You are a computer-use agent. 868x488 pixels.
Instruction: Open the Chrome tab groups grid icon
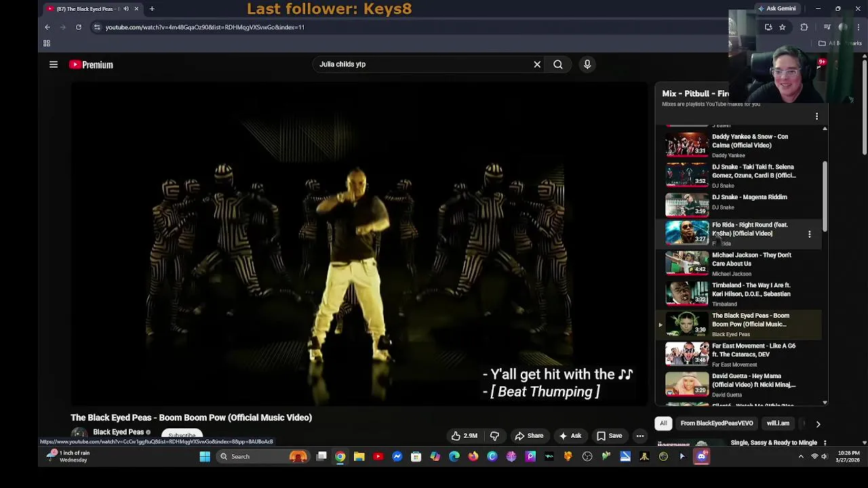pyautogui.click(x=47, y=43)
